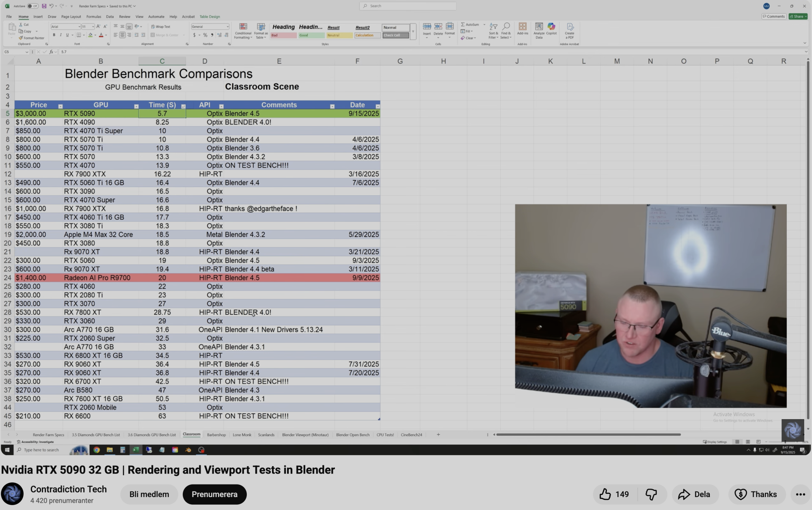Switch to the Barbershop sheet tab
This screenshot has width=812, height=510.
(x=216, y=435)
